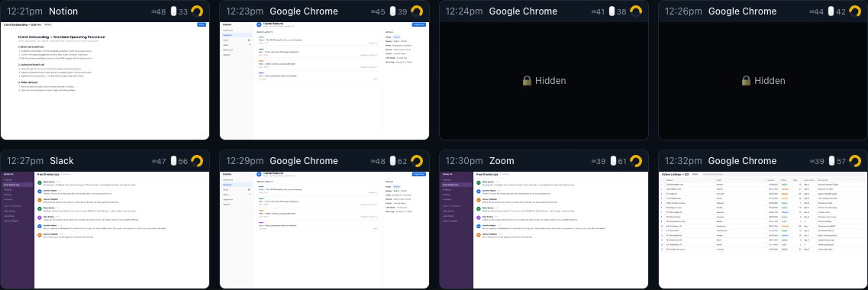Click the Google Chrome label on the 12:24pm card
The width and height of the screenshot is (868, 290).
[523, 11]
